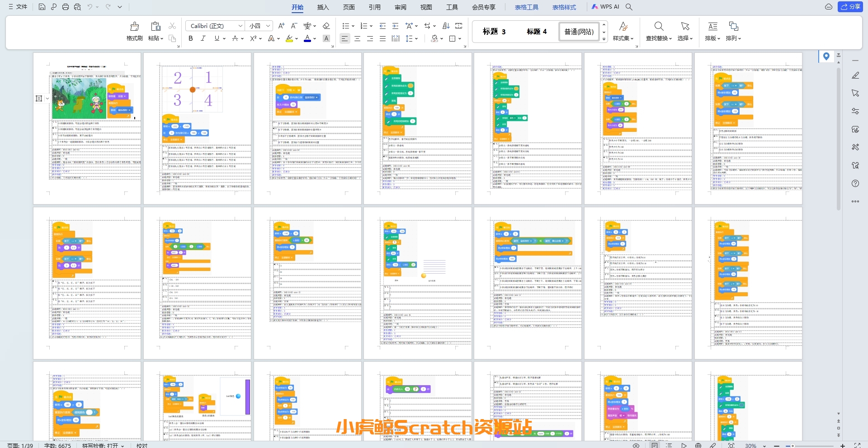Click the Decrease Font Size icon
This screenshot has width=868, height=448.
(294, 26)
